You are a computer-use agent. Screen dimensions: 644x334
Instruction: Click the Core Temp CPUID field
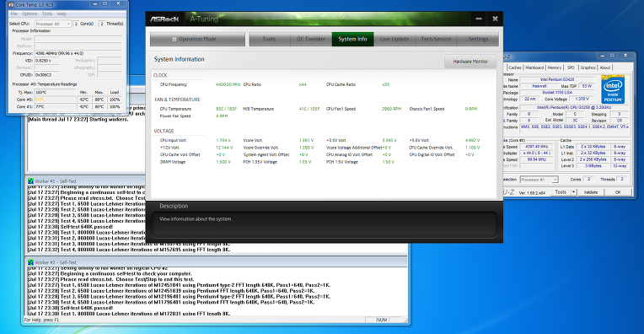tap(46, 75)
